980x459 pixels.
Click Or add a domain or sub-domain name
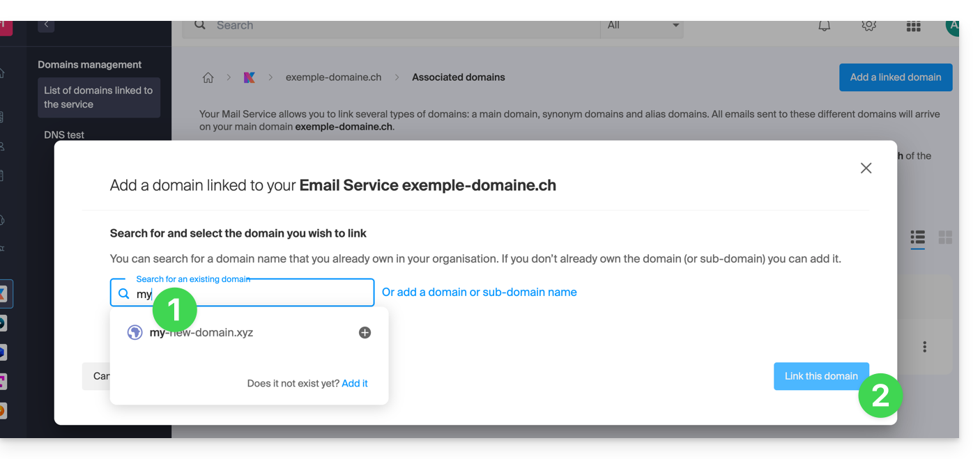pyautogui.click(x=479, y=293)
